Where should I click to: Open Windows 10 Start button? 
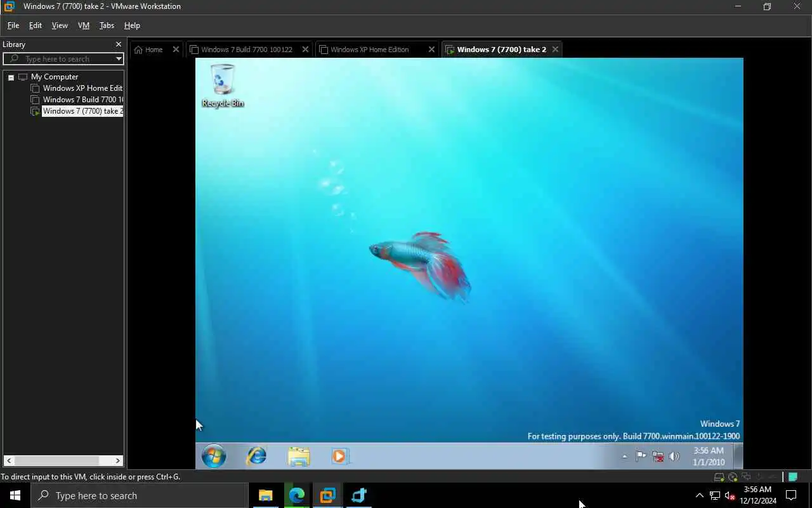15,495
